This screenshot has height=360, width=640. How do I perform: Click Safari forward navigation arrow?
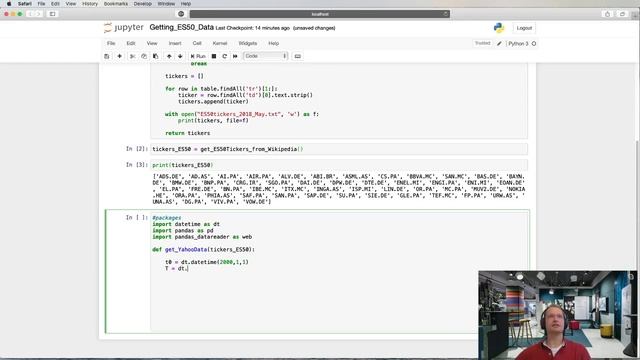tap(39, 14)
